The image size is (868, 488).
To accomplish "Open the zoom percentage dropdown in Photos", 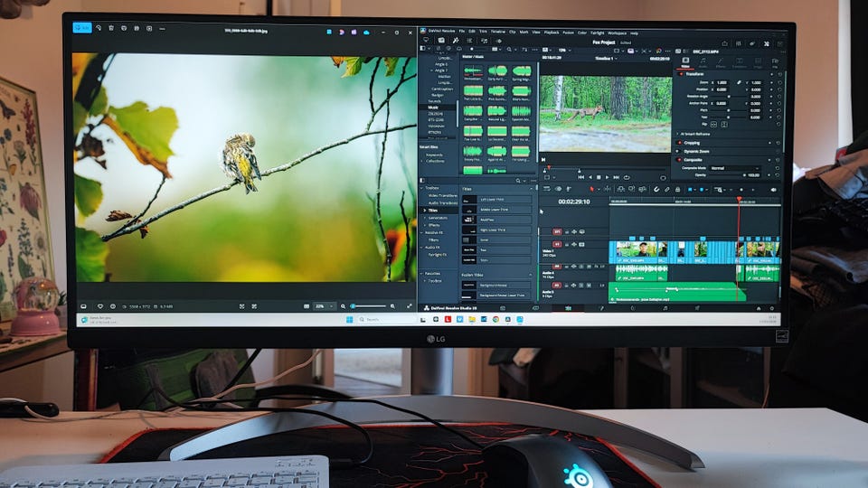I will pos(325,306).
